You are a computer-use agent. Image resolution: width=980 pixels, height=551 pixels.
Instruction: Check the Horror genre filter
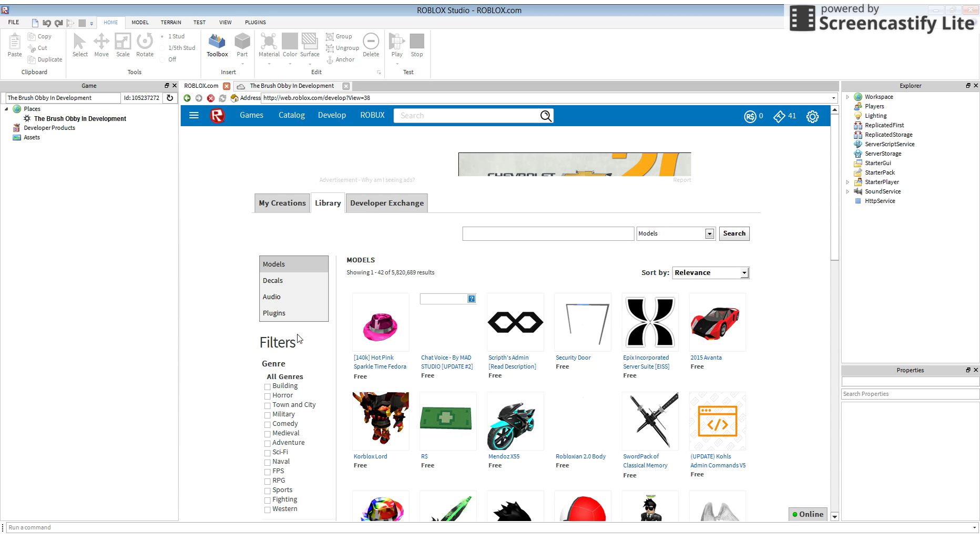point(268,396)
